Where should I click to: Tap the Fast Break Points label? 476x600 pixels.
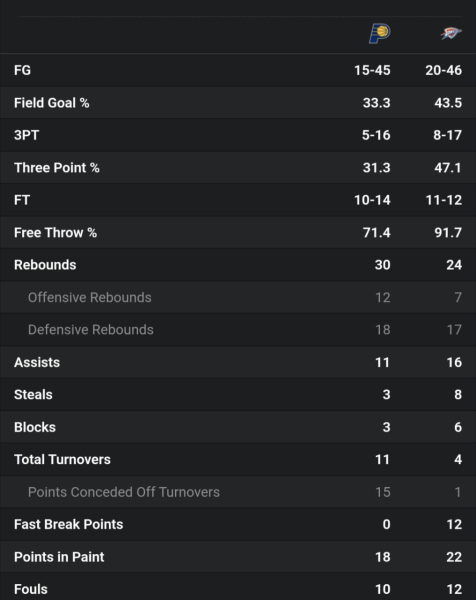[68, 524]
